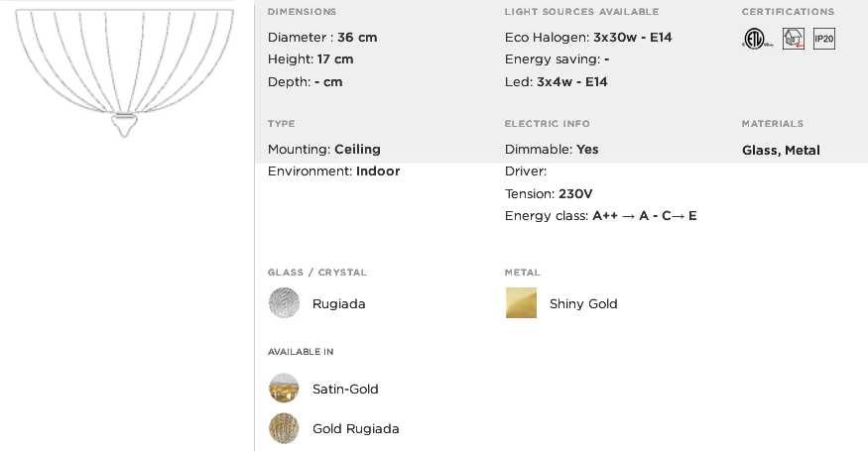Choose the Gold Rugiada finish thumbnail
The height and width of the screenshot is (451, 868).
click(284, 428)
